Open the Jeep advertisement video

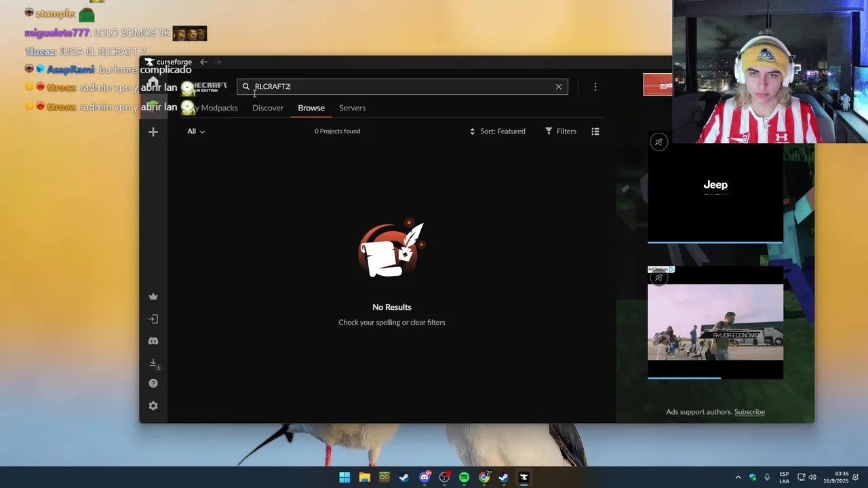coord(715,186)
